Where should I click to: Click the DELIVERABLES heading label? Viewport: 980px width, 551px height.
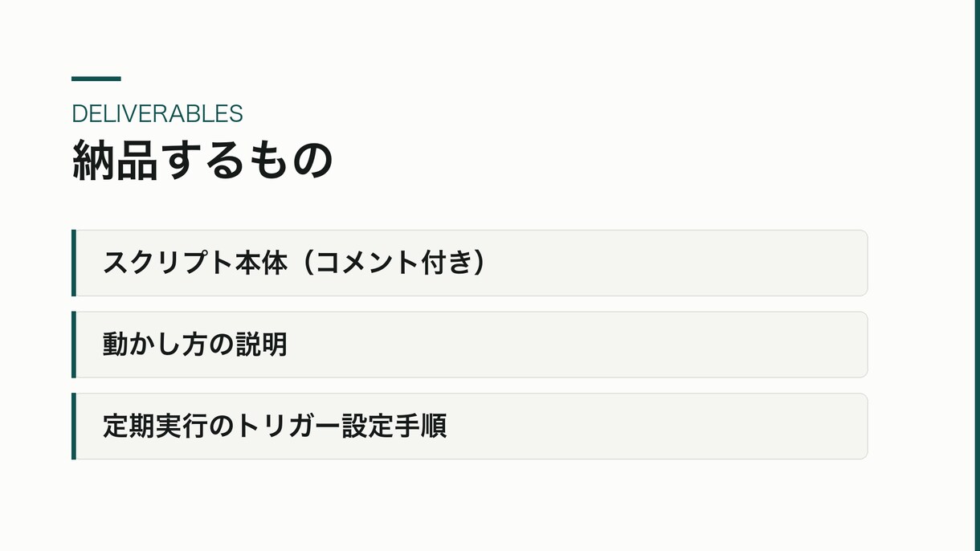point(157,114)
